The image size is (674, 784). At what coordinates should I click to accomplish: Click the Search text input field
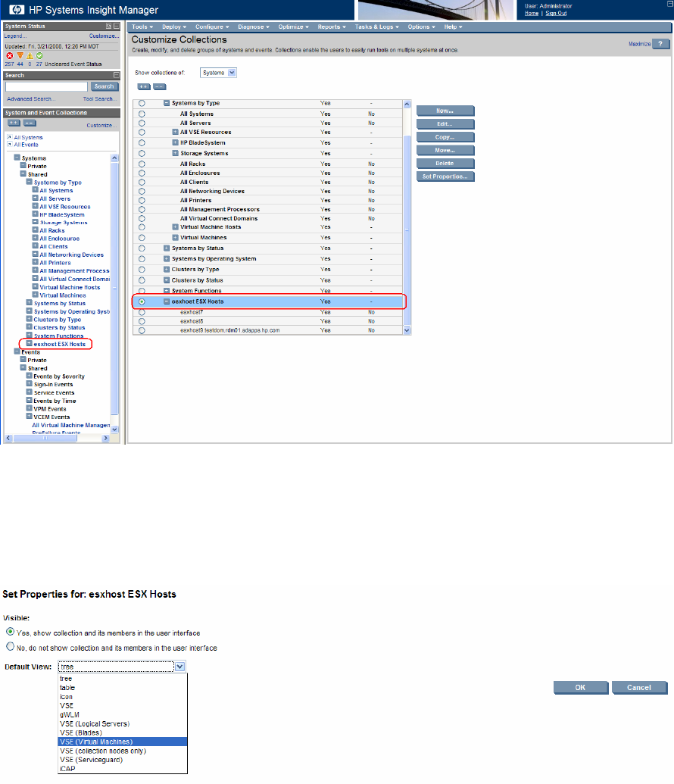pyautogui.click(x=46, y=86)
